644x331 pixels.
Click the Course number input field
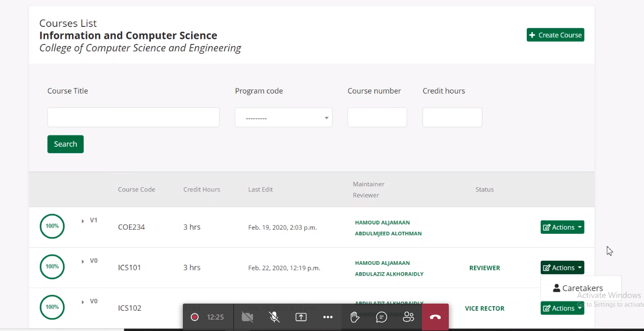click(x=377, y=117)
